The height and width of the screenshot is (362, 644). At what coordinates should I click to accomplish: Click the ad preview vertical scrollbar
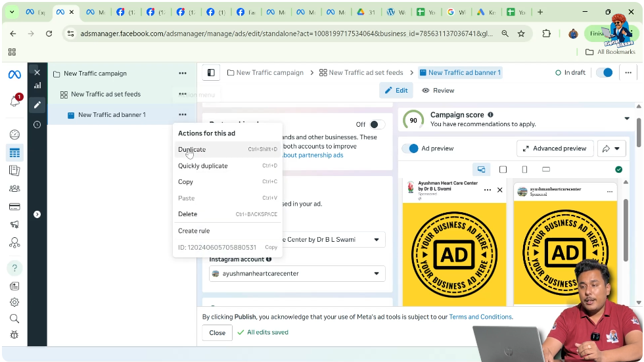click(626, 230)
